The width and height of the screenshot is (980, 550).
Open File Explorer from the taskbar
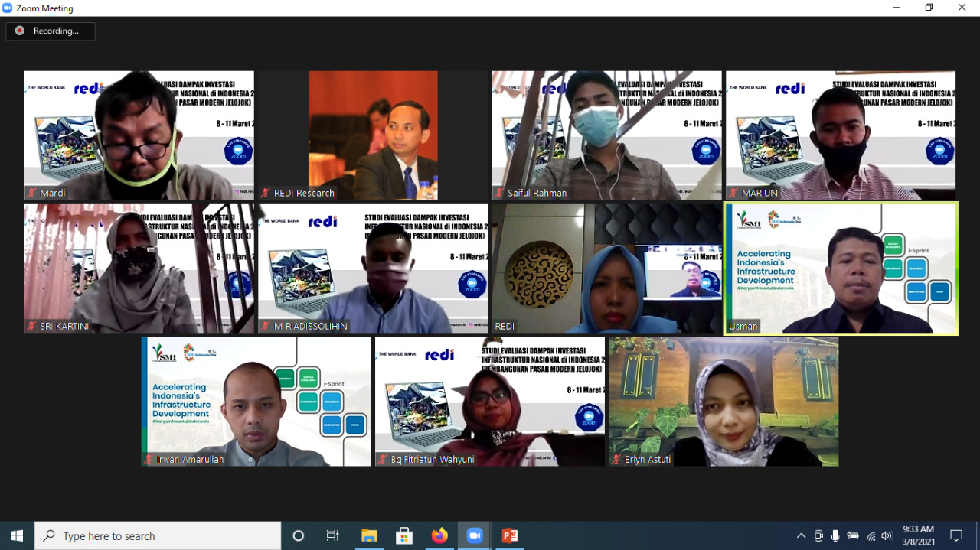coord(369,535)
